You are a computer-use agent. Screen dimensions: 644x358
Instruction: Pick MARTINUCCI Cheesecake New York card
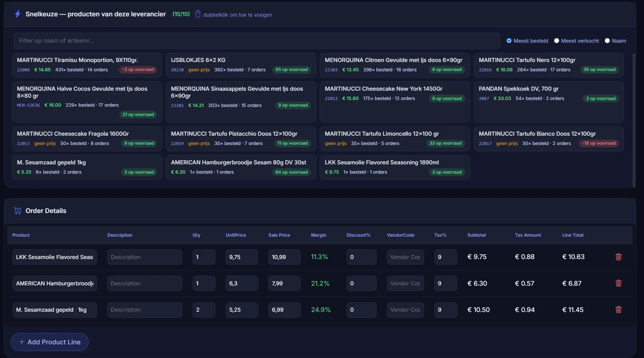click(395, 102)
